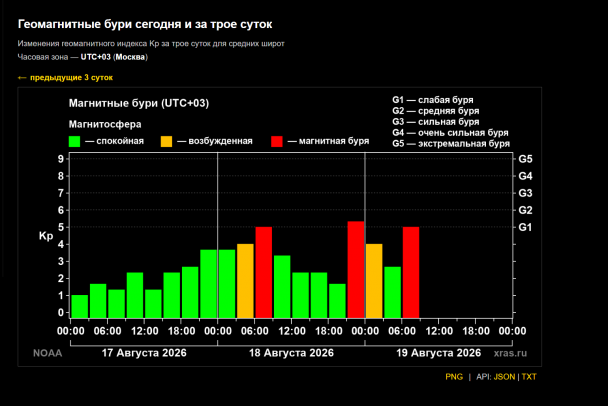Image resolution: width=608 pixels, height=406 pixels.
Task: Click legend text 'G5 — экстремальная буря'
Action: (x=451, y=143)
